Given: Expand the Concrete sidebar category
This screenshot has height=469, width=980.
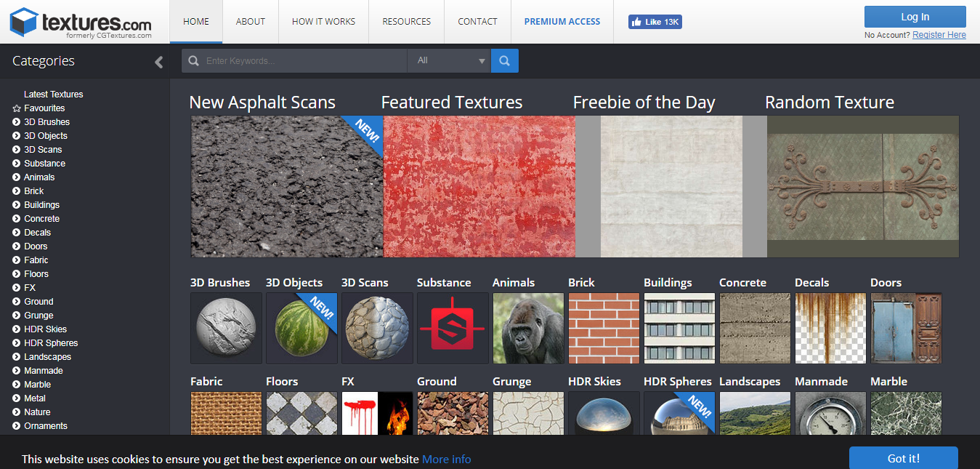Looking at the screenshot, I should click(x=17, y=219).
